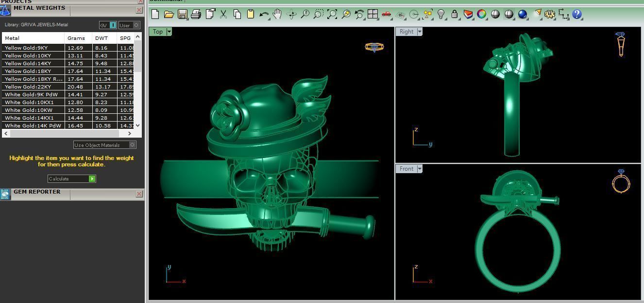Cut selection with the scissors icon

[223, 14]
